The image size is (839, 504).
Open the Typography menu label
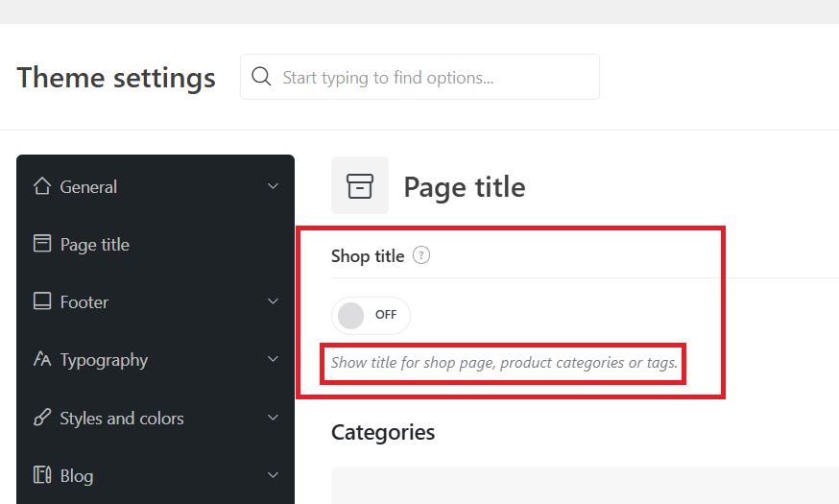click(104, 360)
